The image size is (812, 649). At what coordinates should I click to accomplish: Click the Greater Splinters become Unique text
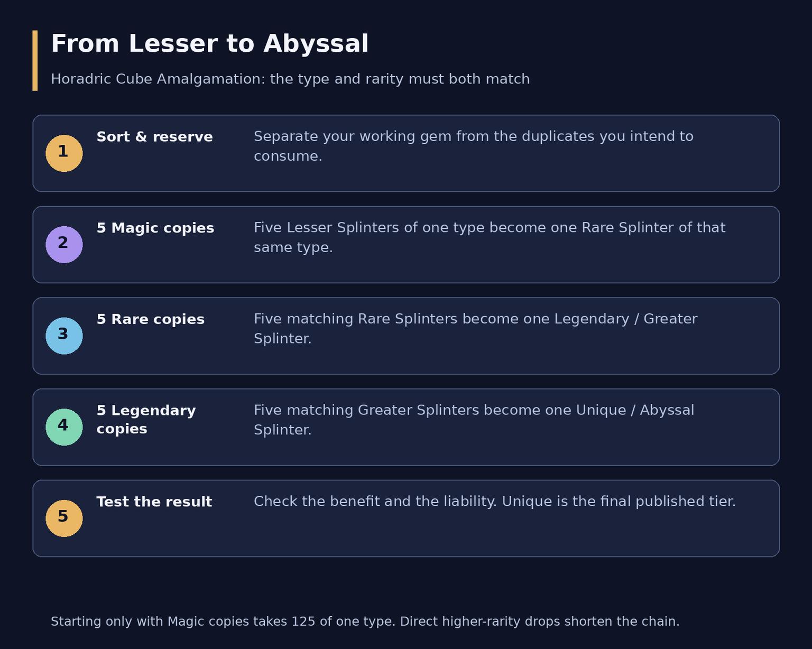coord(474,420)
